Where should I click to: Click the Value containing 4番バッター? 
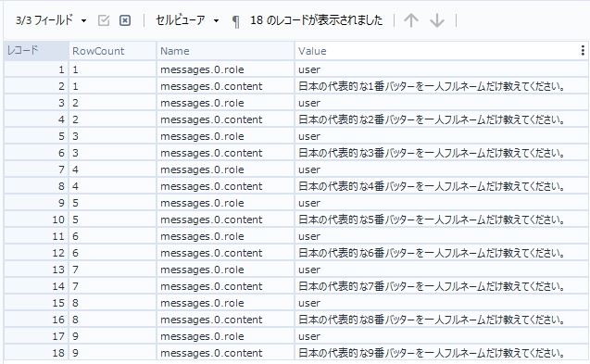click(x=442, y=186)
